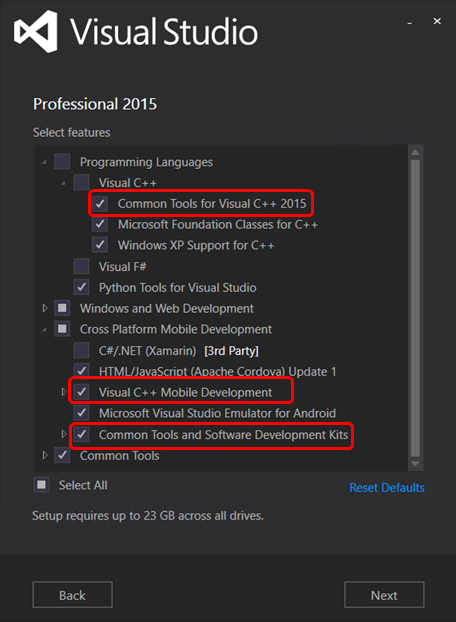Select the Programming Languages label

click(x=146, y=162)
